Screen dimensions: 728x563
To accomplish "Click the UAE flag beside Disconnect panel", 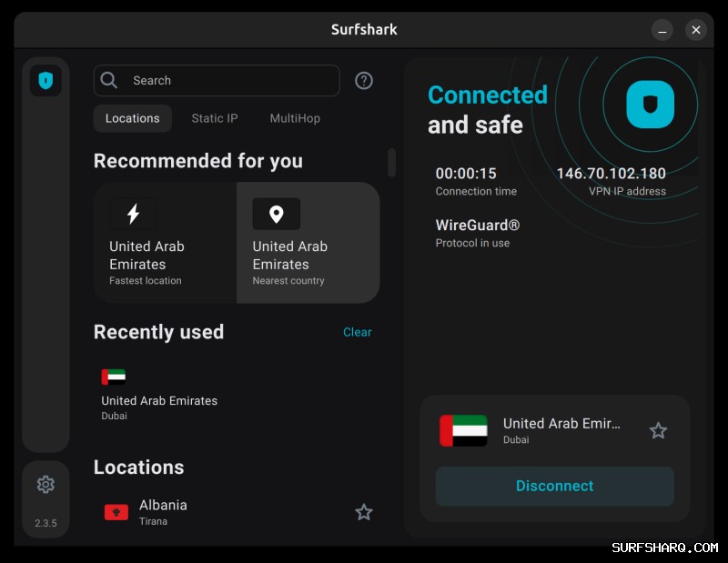I will click(x=462, y=430).
